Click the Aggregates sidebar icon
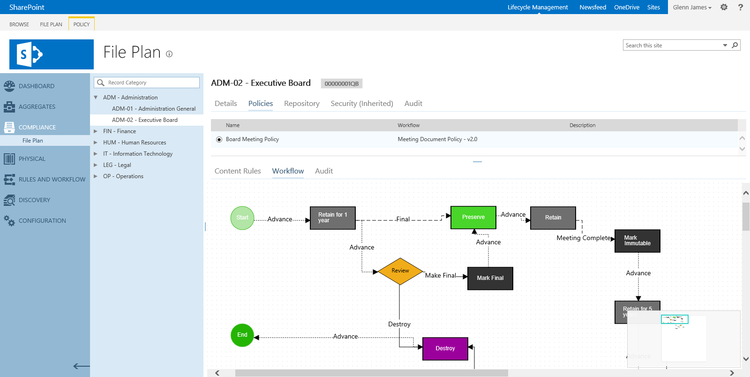This screenshot has height=377, width=750. pyautogui.click(x=10, y=107)
